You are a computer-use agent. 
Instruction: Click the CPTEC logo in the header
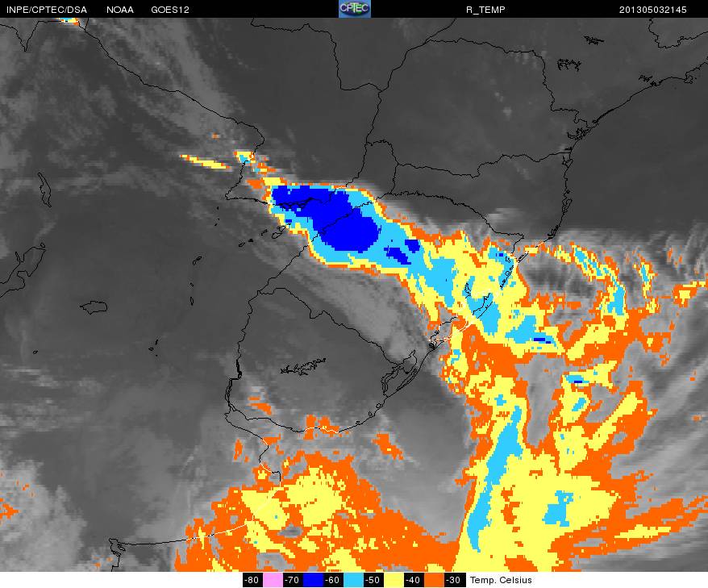coord(355,9)
